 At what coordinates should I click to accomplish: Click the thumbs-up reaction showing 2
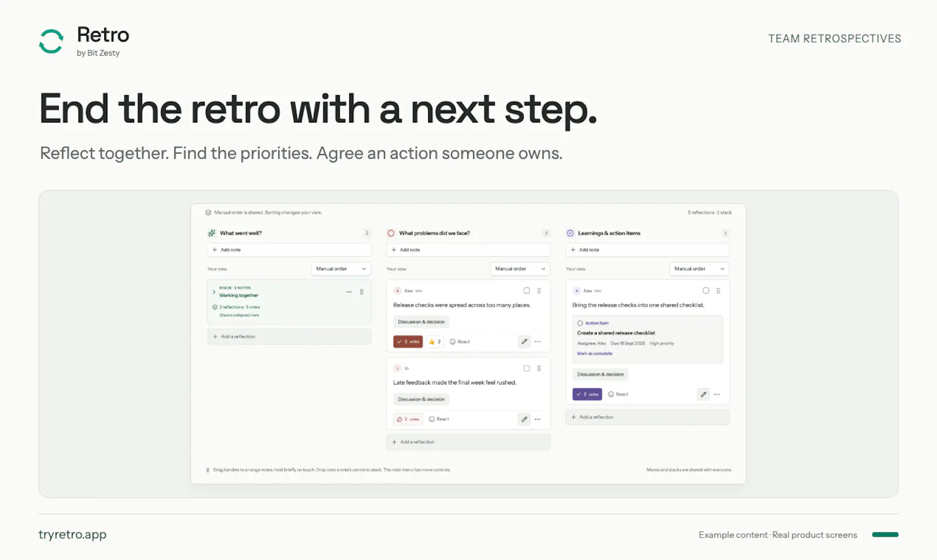[435, 342]
